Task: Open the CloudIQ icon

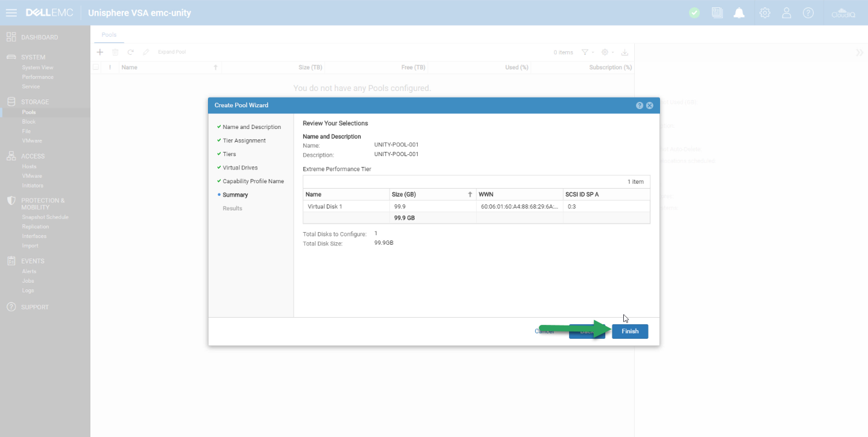Action: click(843, 13)
